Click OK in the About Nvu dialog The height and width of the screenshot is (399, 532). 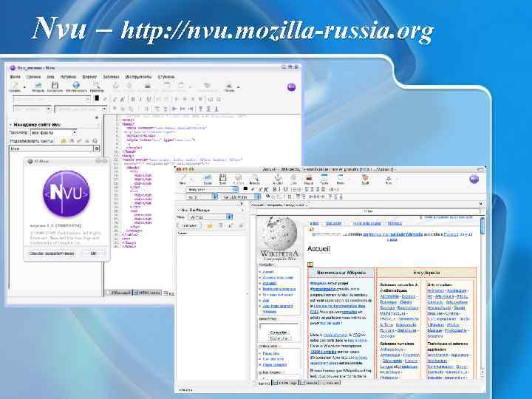(x=94, y=253)
